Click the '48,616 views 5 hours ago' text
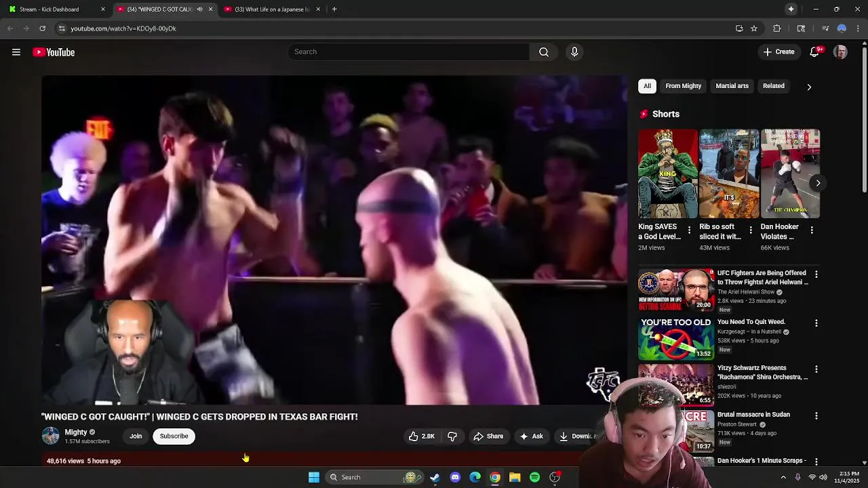 pos(83,461)
